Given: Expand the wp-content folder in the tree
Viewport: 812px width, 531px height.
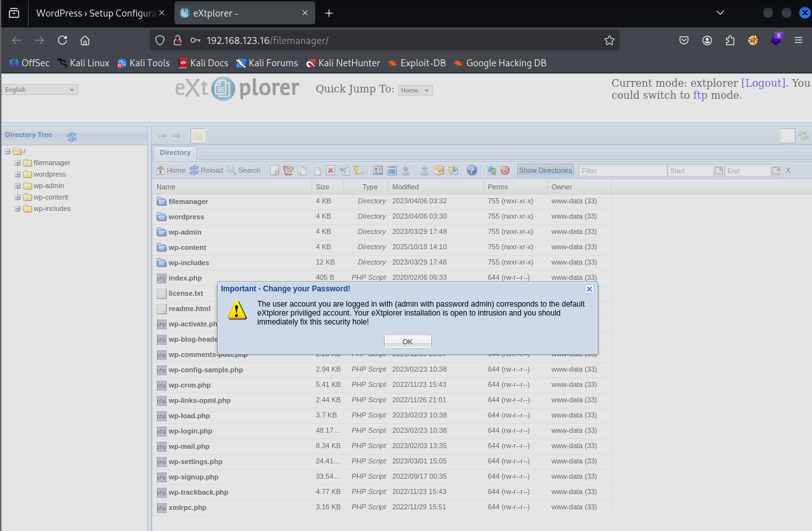Looking at the screenshot, I should coord(18,197).
